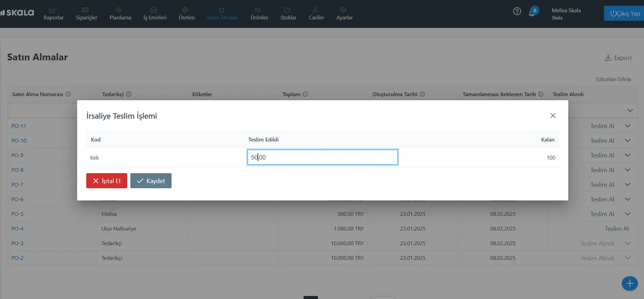Expand the PO-8 row actions chevron

click(x=627, y=170)
